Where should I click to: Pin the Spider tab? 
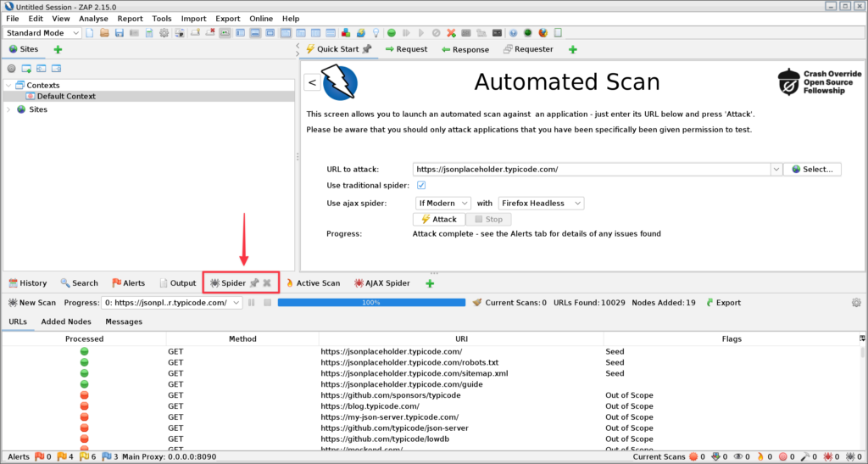(x=254, y=283)
